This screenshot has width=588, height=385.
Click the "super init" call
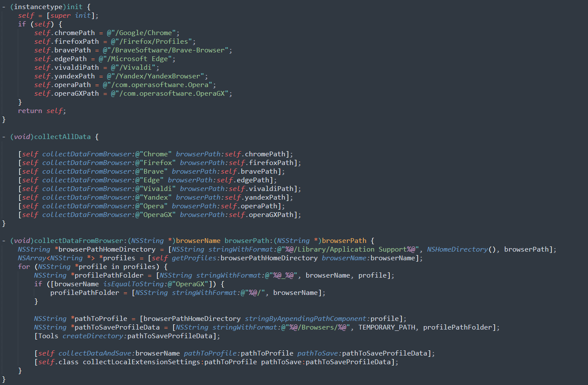pos(70,16)
